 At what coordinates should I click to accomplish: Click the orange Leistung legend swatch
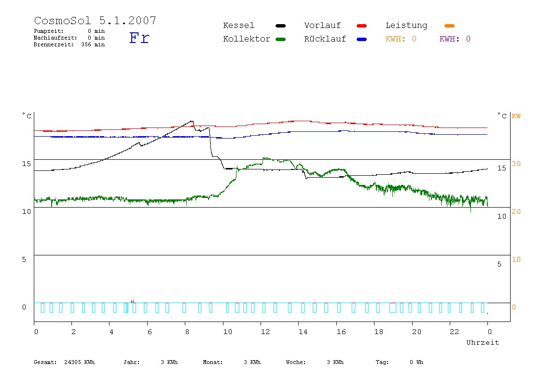[x=449, y=26]
